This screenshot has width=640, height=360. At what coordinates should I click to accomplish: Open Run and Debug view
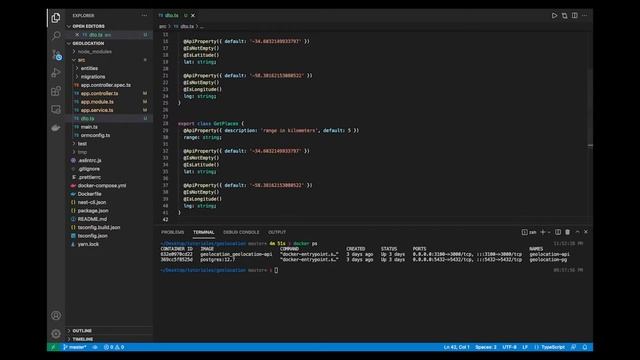tap(56, 73)
